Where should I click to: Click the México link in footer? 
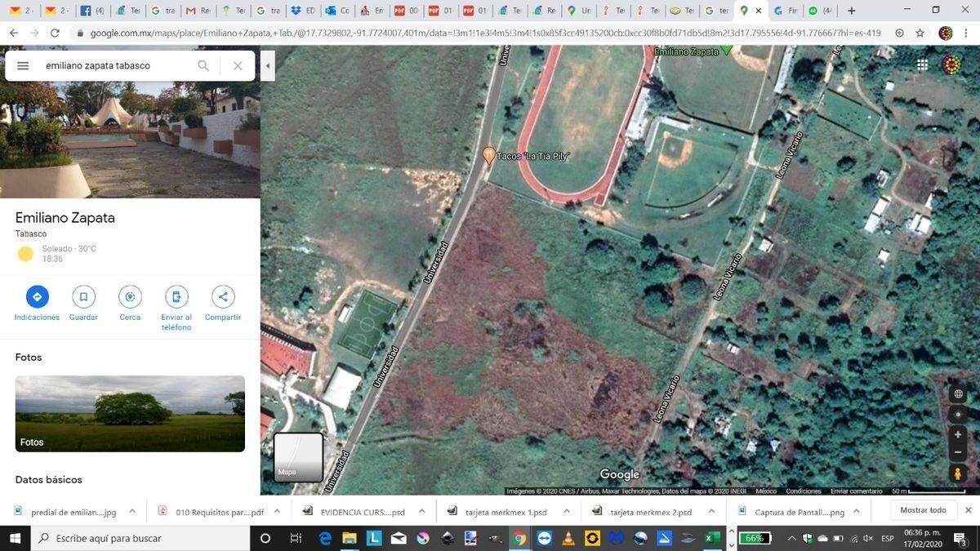coord(766,491)
